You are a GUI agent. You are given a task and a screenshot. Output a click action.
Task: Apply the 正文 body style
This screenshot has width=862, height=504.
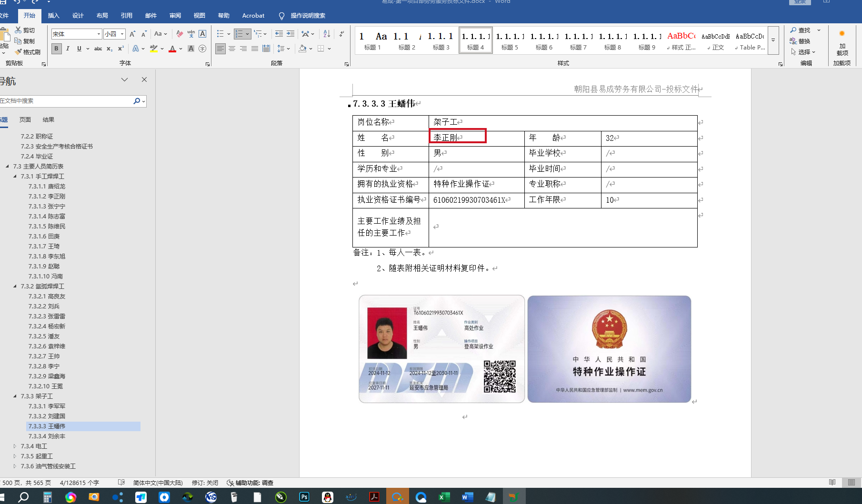pos(715,40)
